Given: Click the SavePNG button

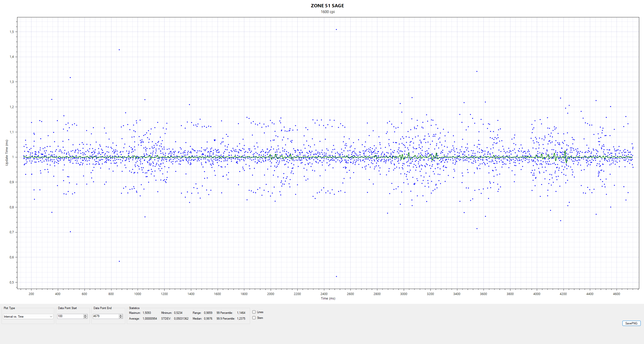Looking at the screenshot, I should click(631, 323).
